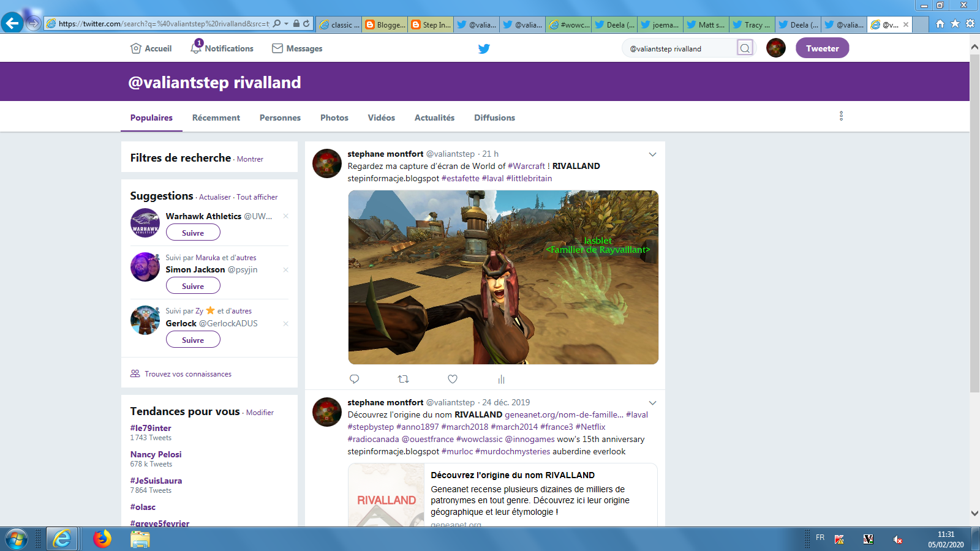Open the favorites star icon
This screenshot has width=980, height=551.
tap(955, 23)
